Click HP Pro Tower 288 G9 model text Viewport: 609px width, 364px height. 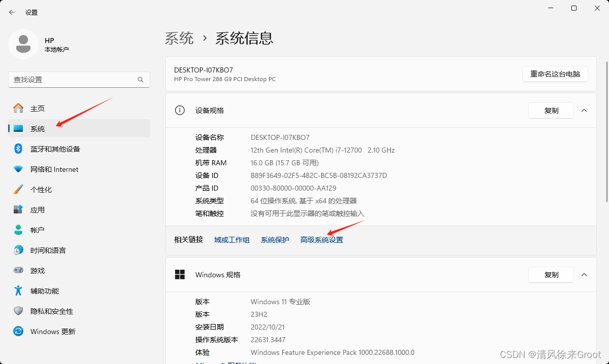225,79
